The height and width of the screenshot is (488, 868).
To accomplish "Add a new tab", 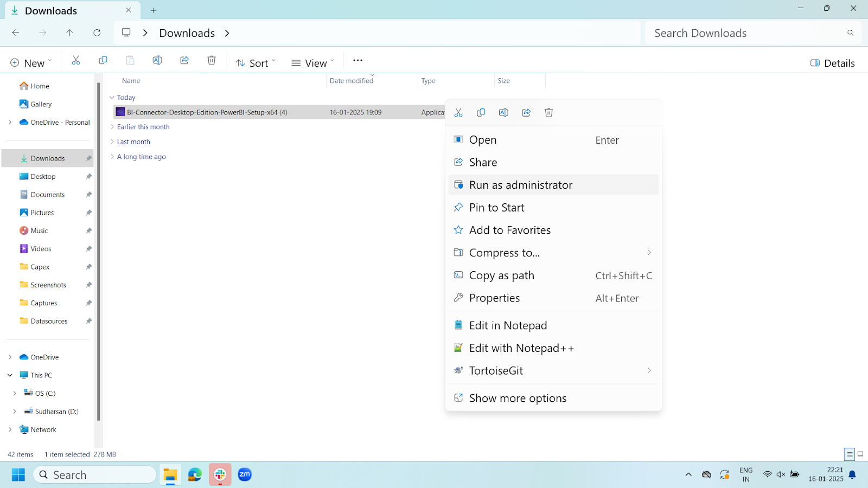I will point(154,10).
